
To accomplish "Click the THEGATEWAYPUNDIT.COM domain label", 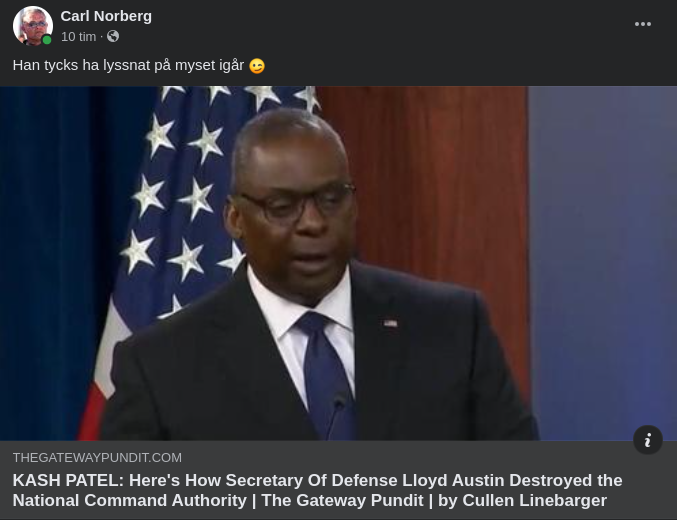I will (x=97, y=457).
